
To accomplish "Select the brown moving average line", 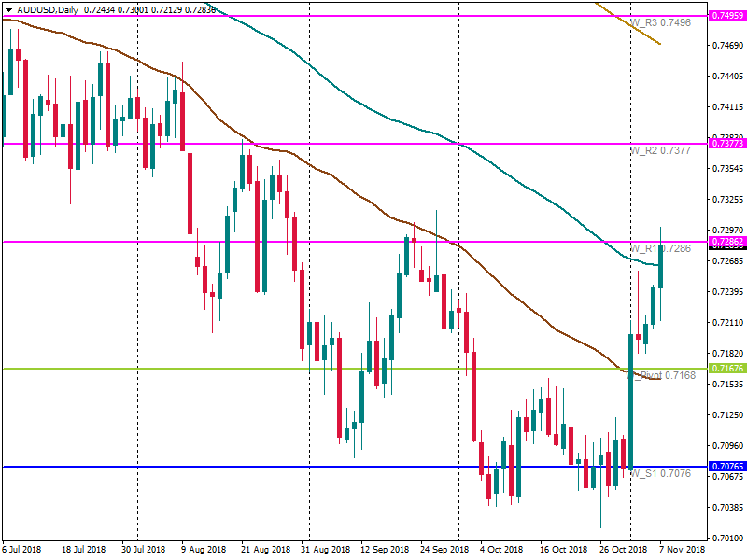I will [x=373, y=202].
